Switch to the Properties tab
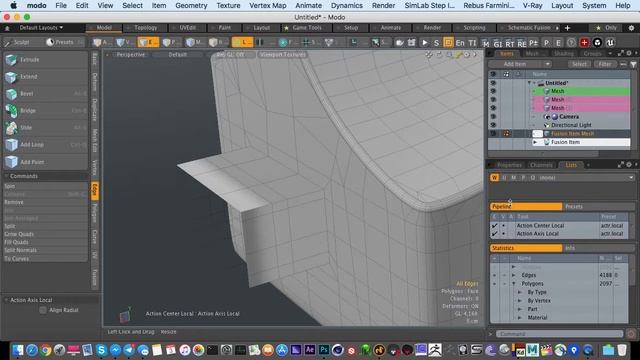640x360 pixels. 509,165
